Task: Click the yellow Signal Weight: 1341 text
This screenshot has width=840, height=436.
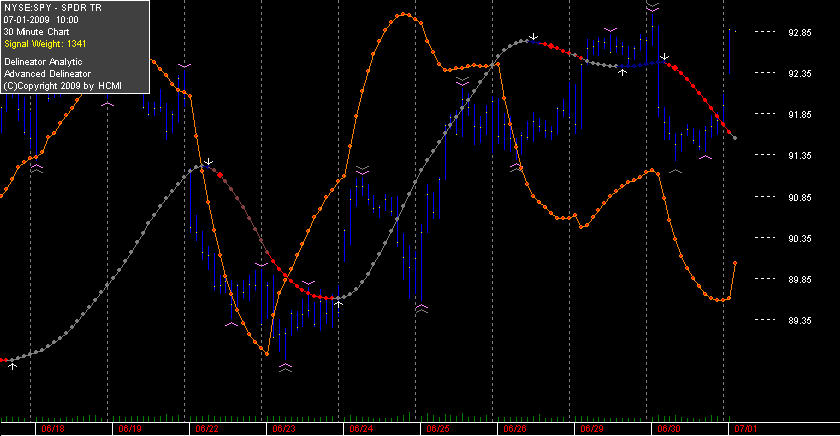Action: click(x=45, y=44)
